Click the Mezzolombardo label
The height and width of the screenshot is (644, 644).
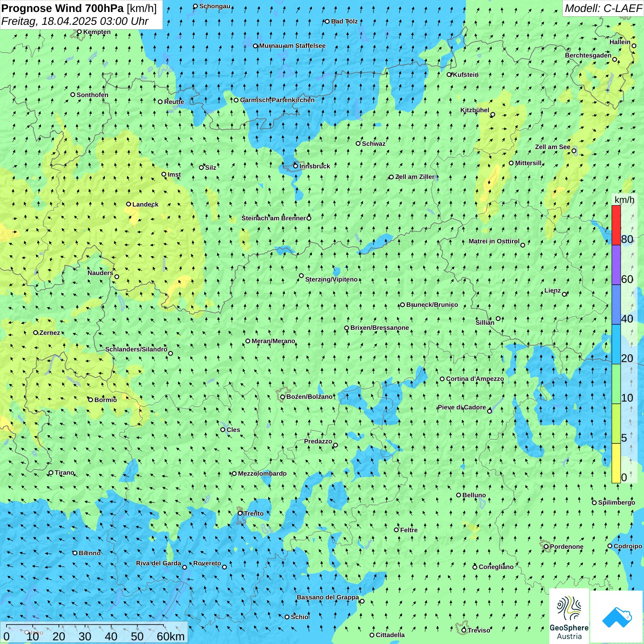262,473
